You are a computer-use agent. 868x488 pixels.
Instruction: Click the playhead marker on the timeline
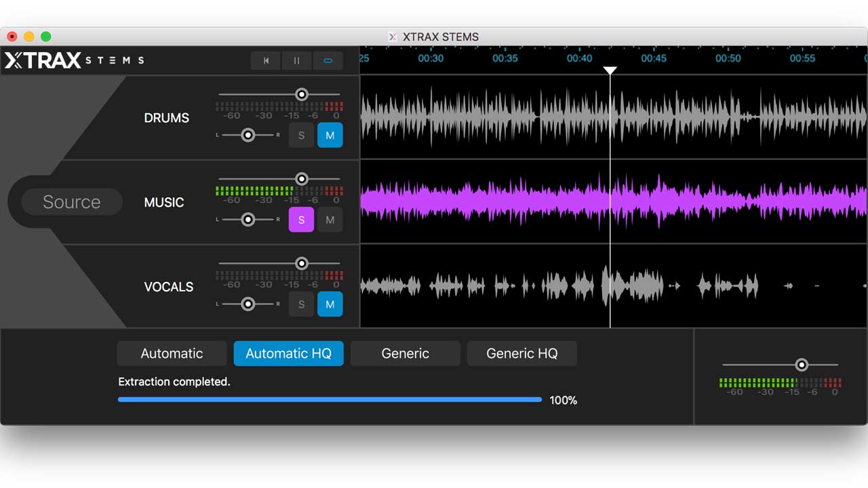click(x=610, y=70)
